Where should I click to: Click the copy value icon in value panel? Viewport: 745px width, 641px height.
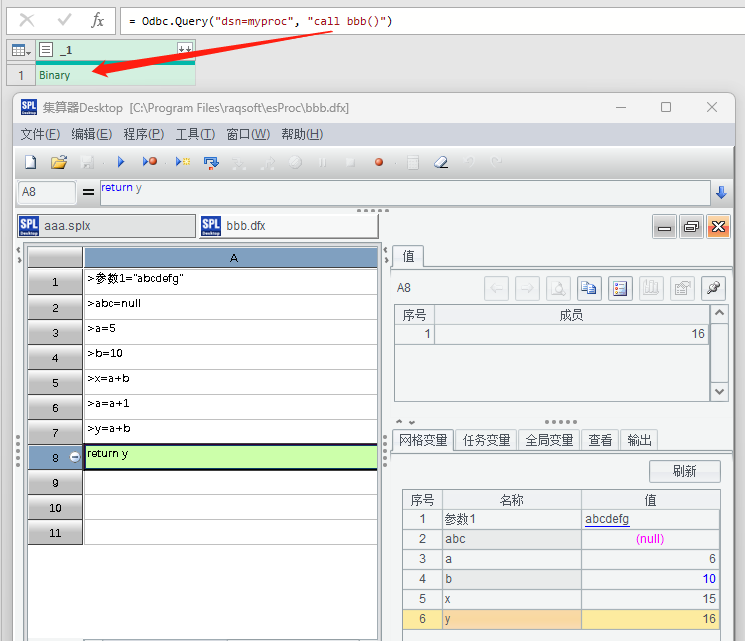click(x=589, y=288)
